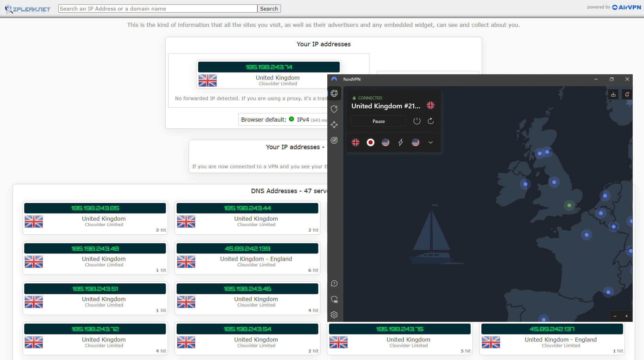Open the help chat icon in sidebar

tap(334, 283)
